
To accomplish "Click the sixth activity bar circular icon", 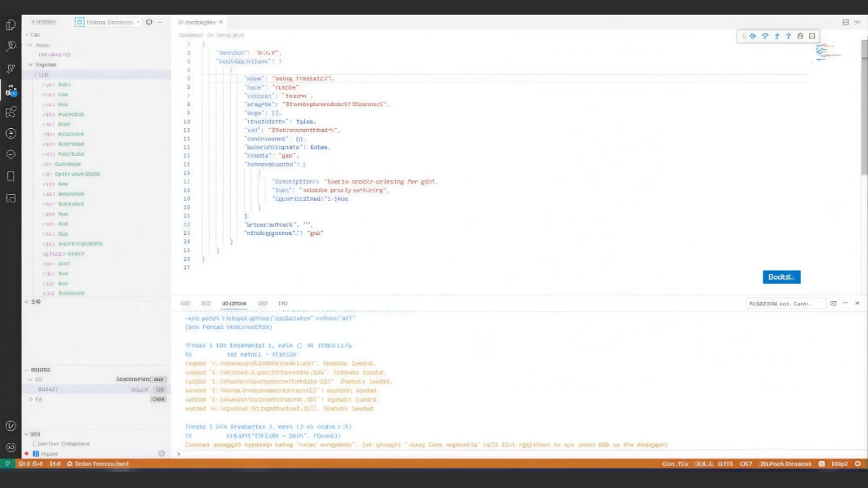I will (11, 134).
